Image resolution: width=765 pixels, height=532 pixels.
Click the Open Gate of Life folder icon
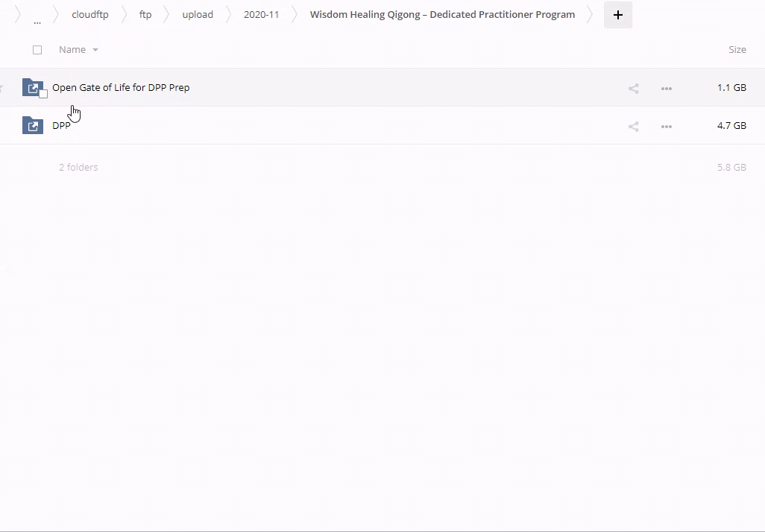point(31,86)
